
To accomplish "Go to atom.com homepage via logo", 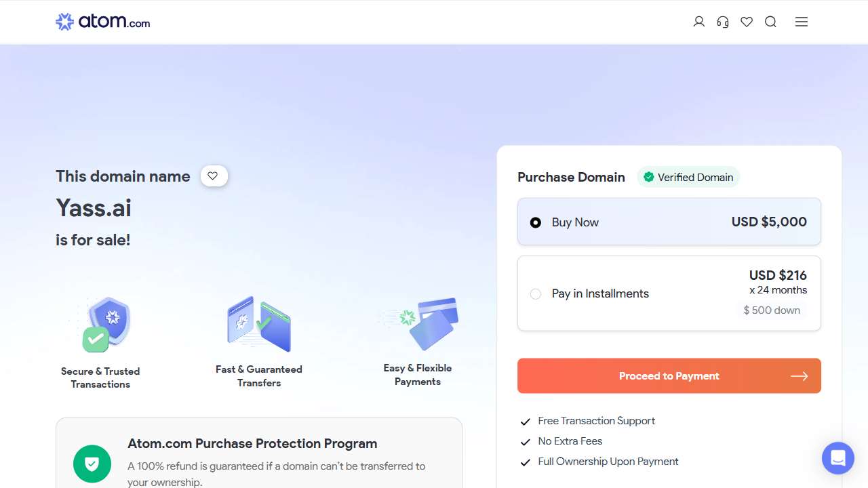I will click(102, 22).
